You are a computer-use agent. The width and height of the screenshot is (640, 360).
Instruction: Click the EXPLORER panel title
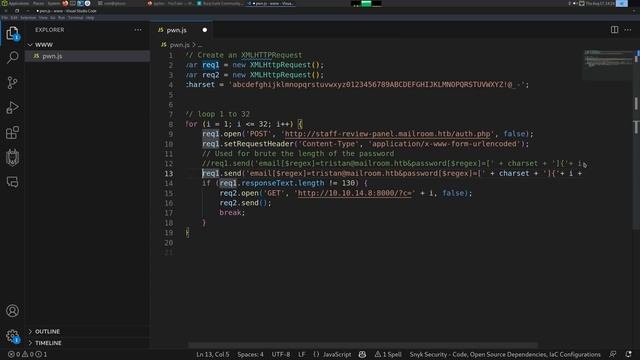(x=49, y=30)
